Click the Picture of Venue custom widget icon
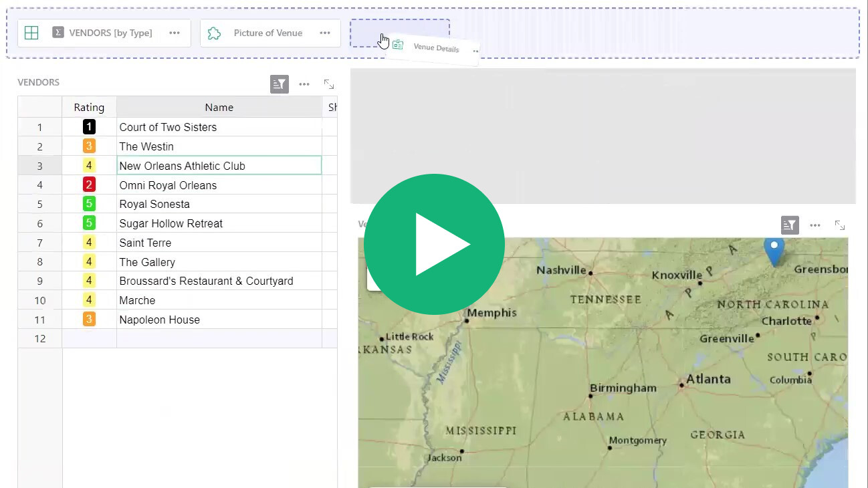This screenshot has height=488, width=868. point(214,33)
